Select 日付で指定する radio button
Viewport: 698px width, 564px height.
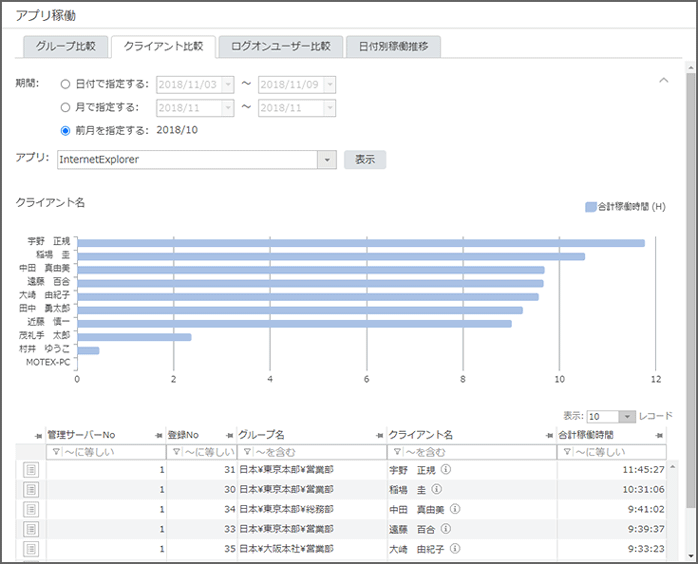[x=65, y=84]
